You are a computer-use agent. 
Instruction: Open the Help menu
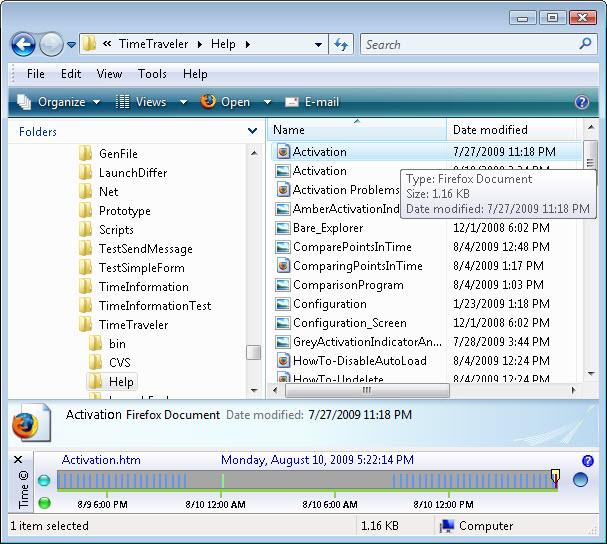coord(195,74)
